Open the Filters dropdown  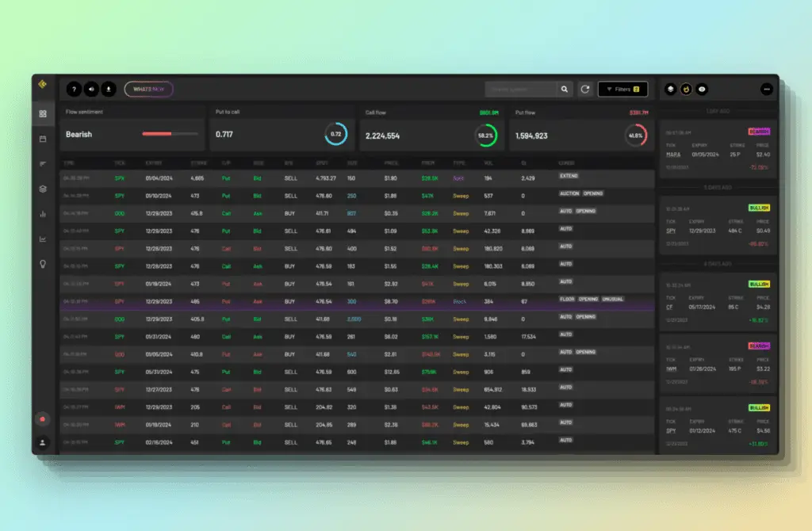(623, 90)
